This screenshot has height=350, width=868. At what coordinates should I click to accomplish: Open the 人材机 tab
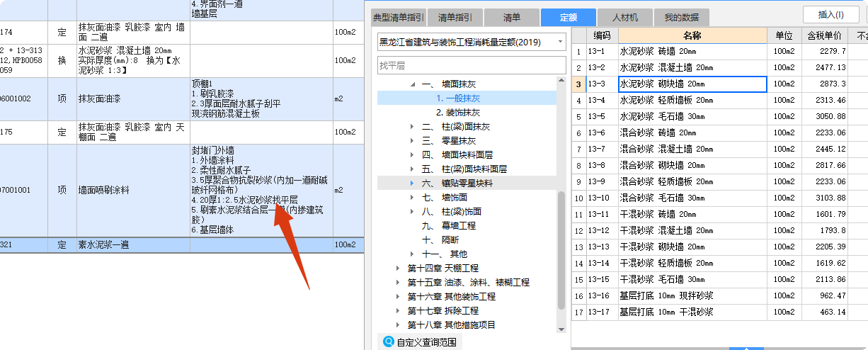tap(624, 17)
